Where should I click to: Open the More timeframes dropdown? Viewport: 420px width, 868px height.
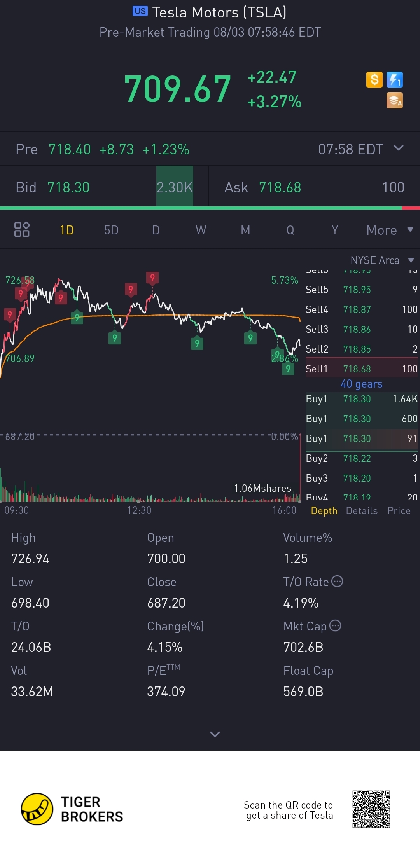tap(390, 230)
